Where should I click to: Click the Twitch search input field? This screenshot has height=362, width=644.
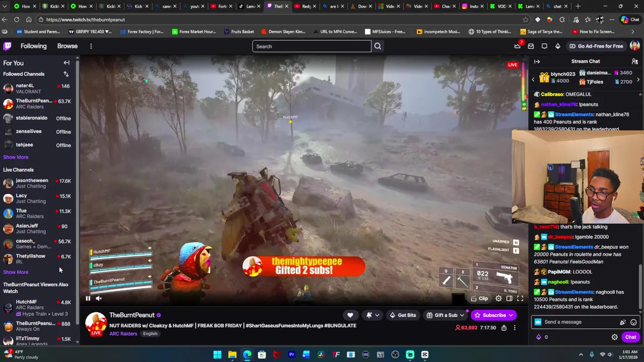[x=311, y=46]
